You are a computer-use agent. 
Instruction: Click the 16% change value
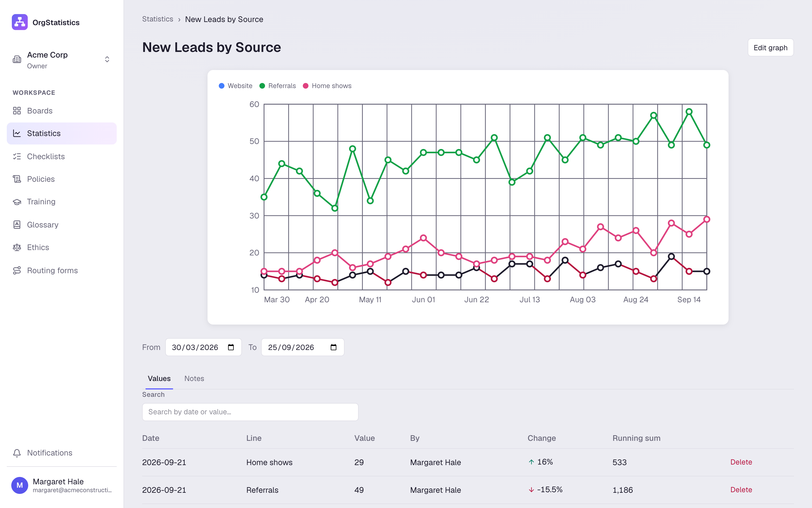pyautogui.click(x=545, y=462)
